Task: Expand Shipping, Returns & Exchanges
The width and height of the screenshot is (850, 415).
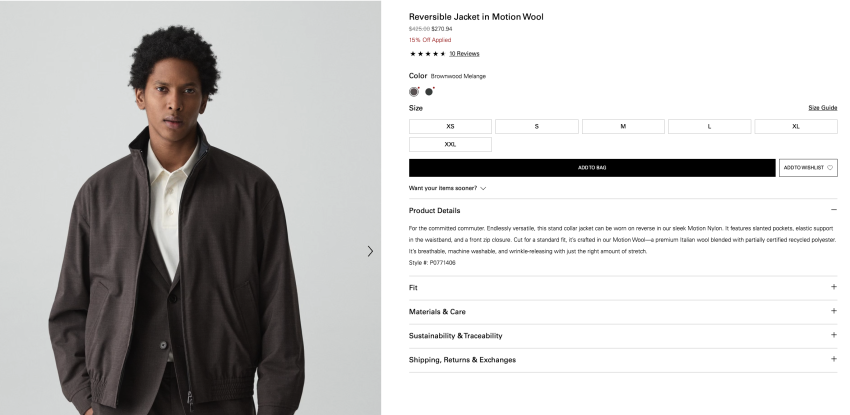Action: [833, 359]
